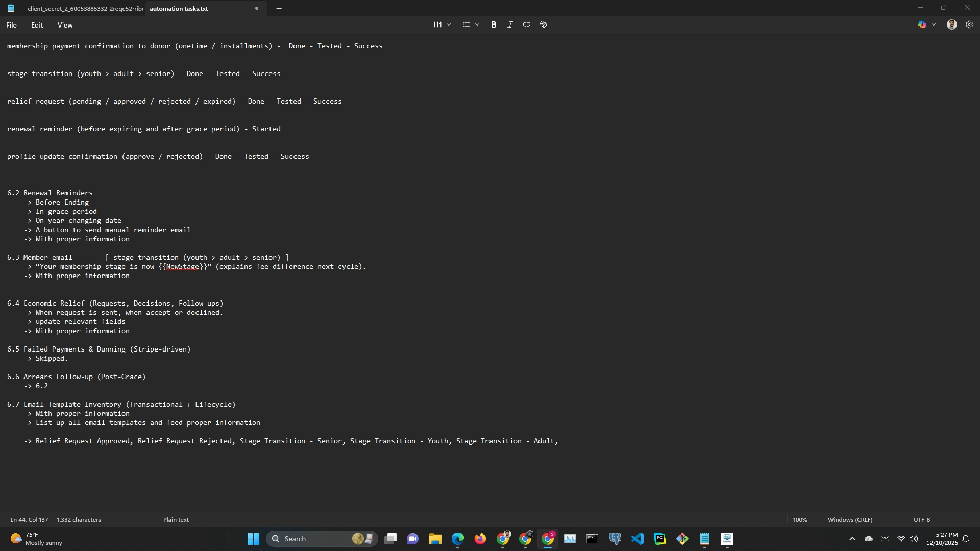Screen dimensions: 980x551
Task: Toggle bold formatting in toolbar
Action: [x=494, y=24]
